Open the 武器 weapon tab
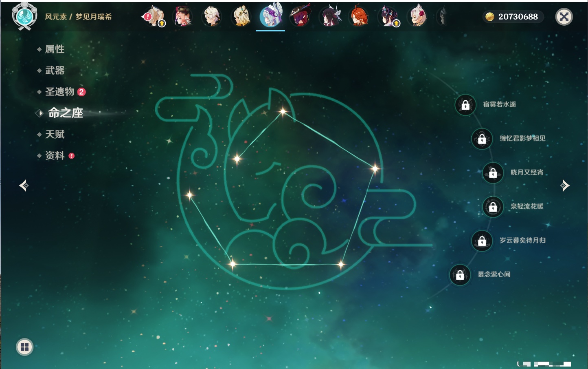Screen dimensions: 588x369 pyautogui.click(x=55, y=71)
